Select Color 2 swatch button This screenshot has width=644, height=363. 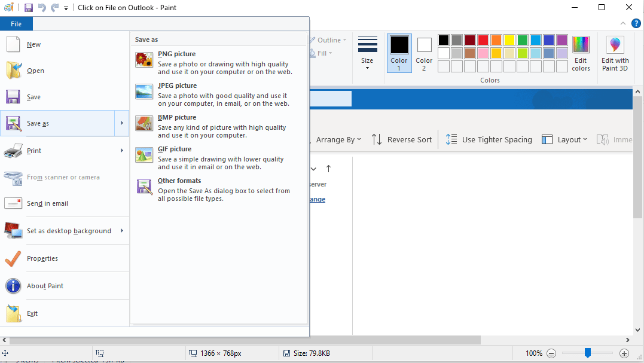coord(424,53)
